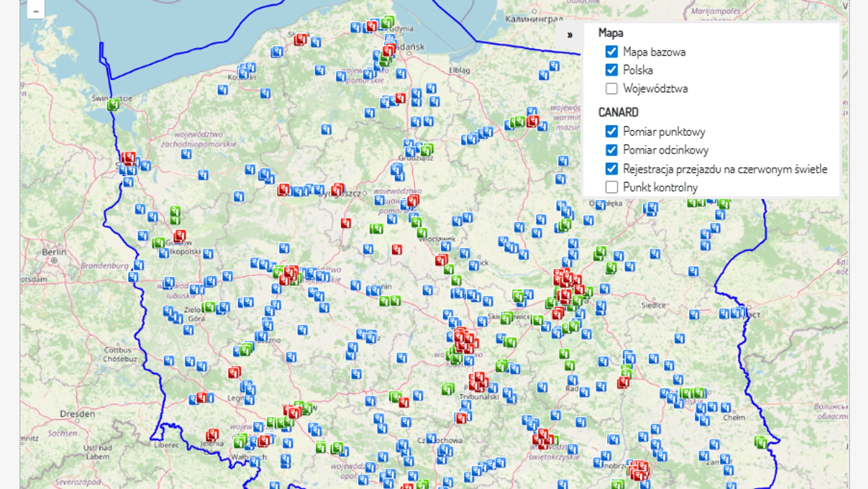
Task: Open blue marker on Płock label
Action: click(474, 266)
